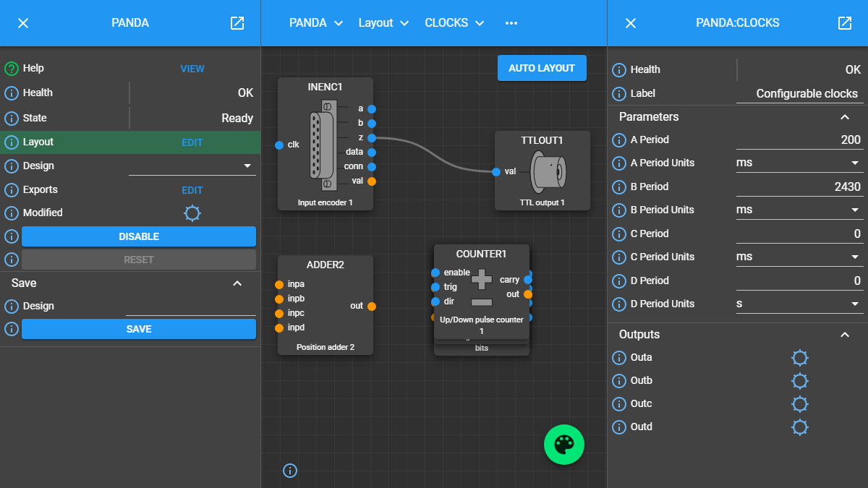Click the Help VIEW link
The width and height of the screenshot is (868, 488).
click(192, 69)
